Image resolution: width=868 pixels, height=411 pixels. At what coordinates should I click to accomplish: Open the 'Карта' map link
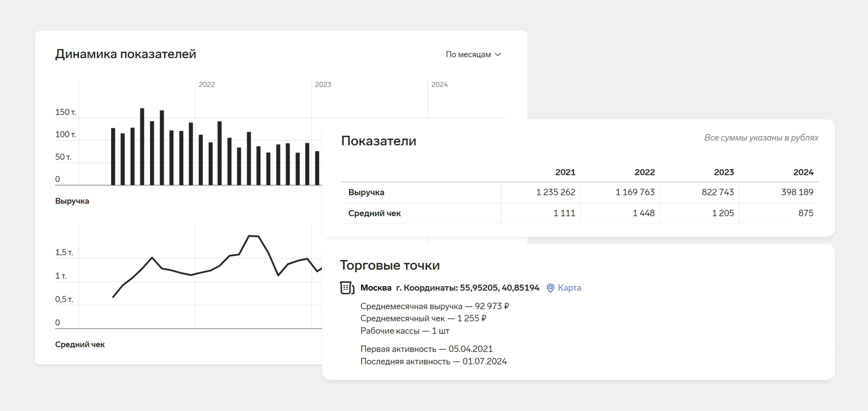[569, 288]
